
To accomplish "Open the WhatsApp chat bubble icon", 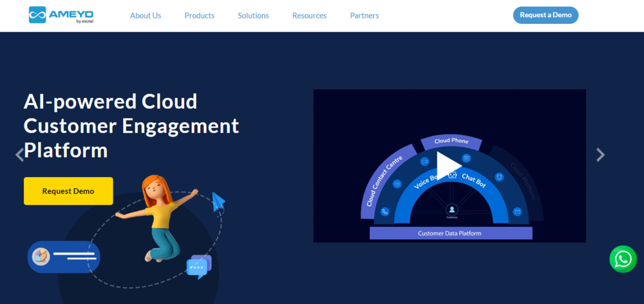I will [x=623, y=259].
